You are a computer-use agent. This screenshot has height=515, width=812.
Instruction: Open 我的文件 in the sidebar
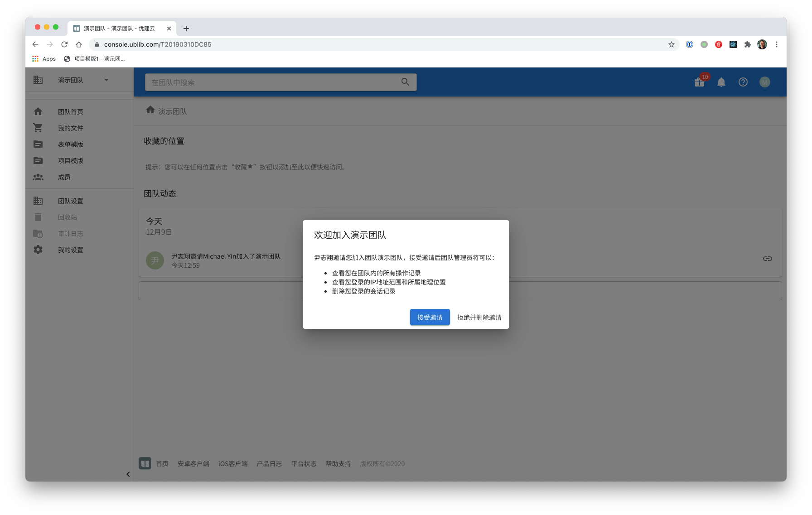[70, 128]
